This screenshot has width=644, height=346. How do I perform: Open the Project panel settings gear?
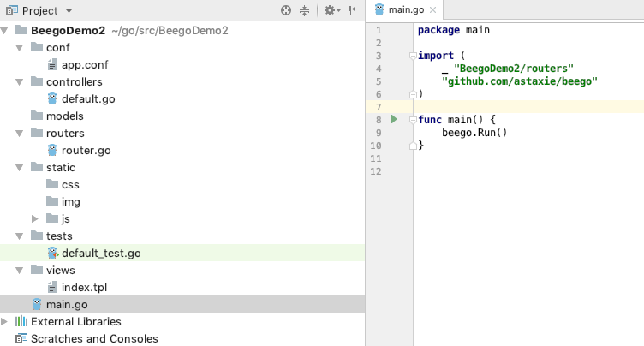coord(330,11)
